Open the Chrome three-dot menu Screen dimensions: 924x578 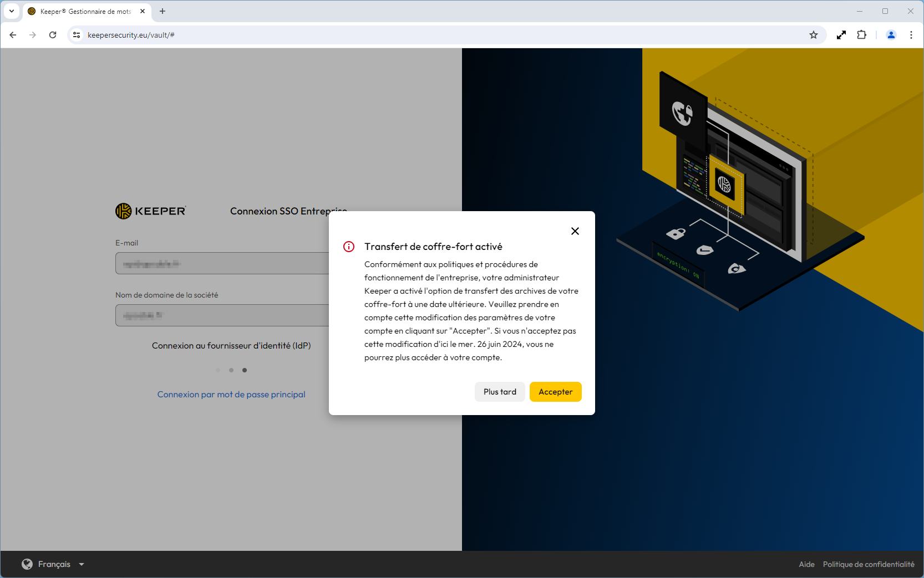click(x=911, y=35)
